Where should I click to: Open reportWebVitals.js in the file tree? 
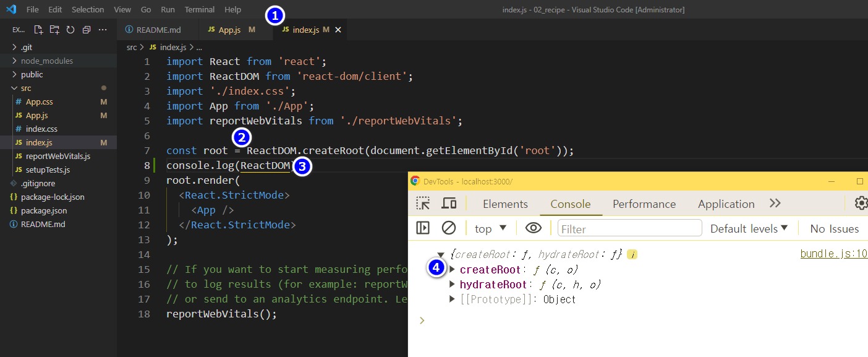[58, 156]
